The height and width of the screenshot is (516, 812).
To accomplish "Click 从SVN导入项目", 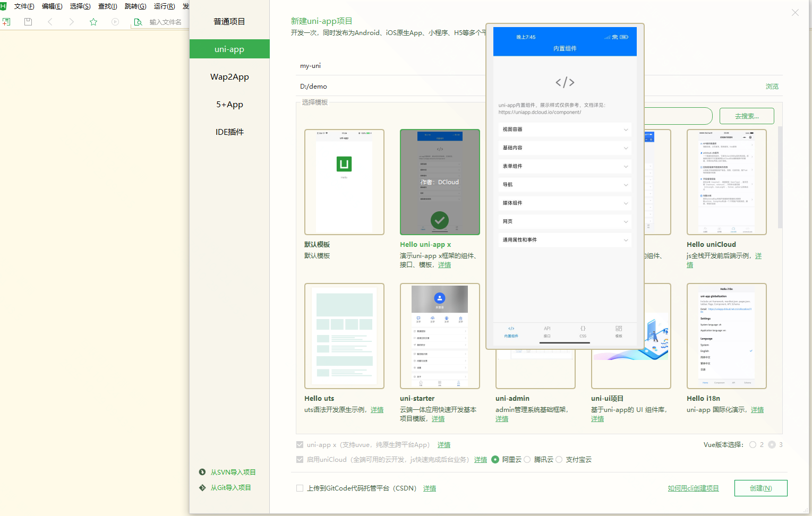I will [x=233, y=472].
